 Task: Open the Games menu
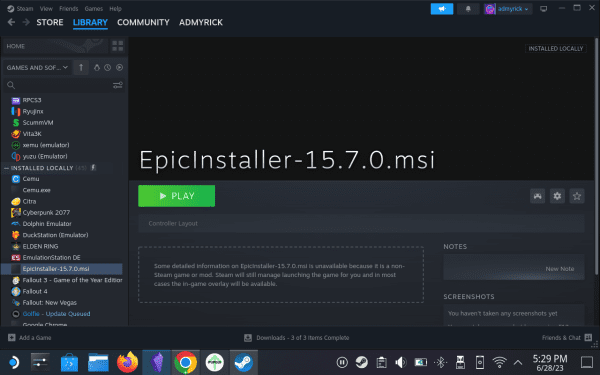click(x=94, y=8)
